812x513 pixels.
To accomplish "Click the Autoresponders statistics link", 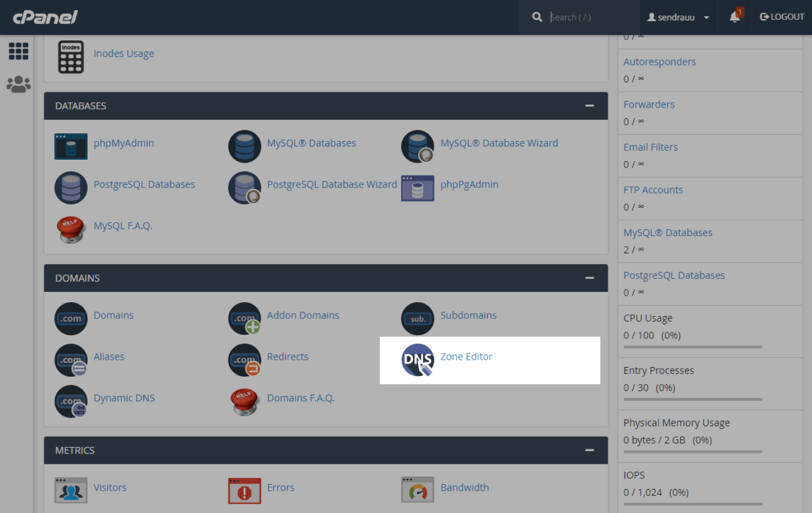I will point(659,62).
